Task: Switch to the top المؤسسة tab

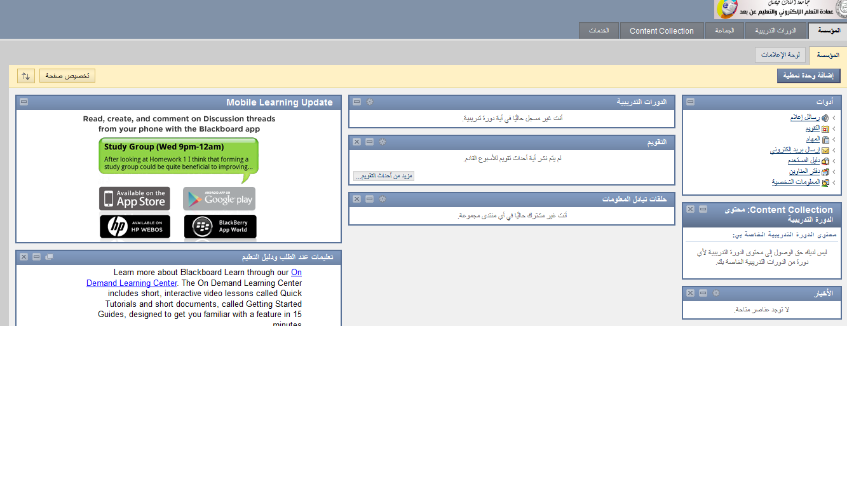Action: coord(829,30)
